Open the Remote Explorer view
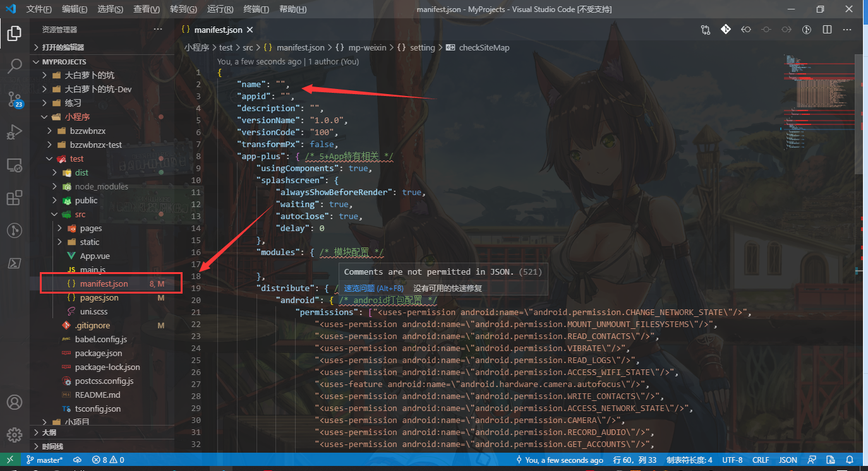This screenshot has height=471, width=868. [x=15, y=165]
